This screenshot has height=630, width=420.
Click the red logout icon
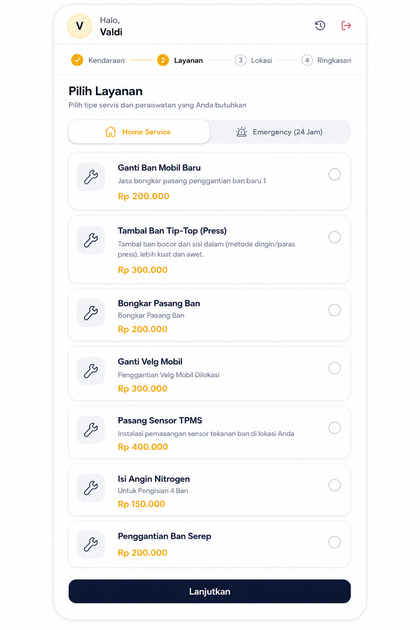pyautogui.click(x=346, y=26)
